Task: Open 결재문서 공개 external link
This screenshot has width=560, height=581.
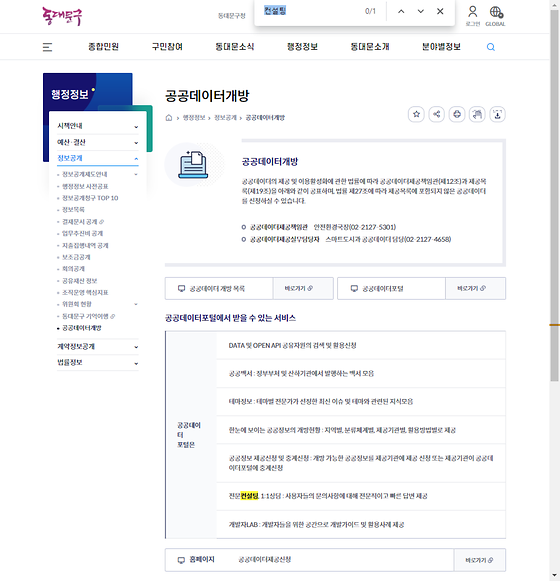Action: [x=83, y=222]
